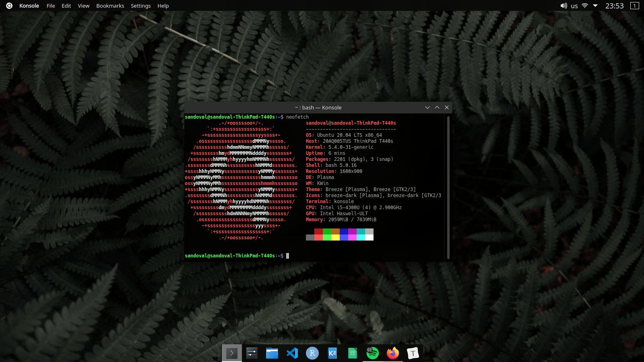Image resolution: width=644 pixels, height=362 pixels.
Task: Open the Bookmarks menu in Konsole
Action: [110, 6]
